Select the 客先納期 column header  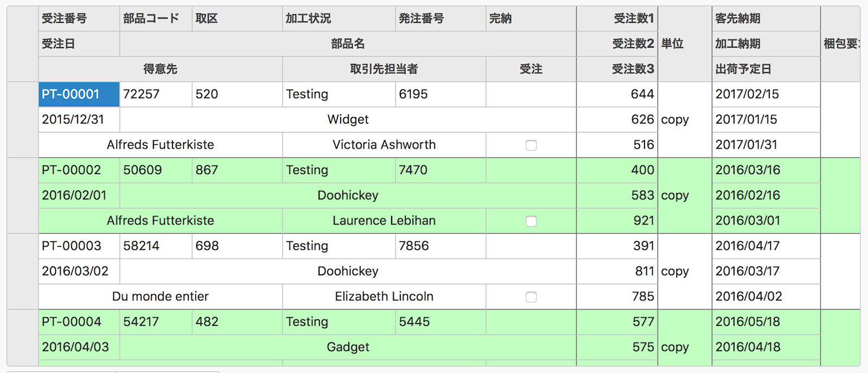[x=766, y=18]
